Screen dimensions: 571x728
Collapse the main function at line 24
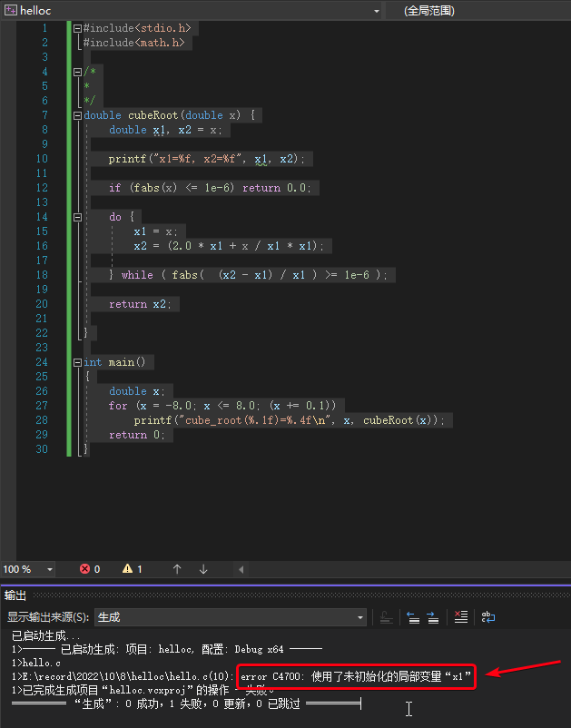[x=77, y=362]
